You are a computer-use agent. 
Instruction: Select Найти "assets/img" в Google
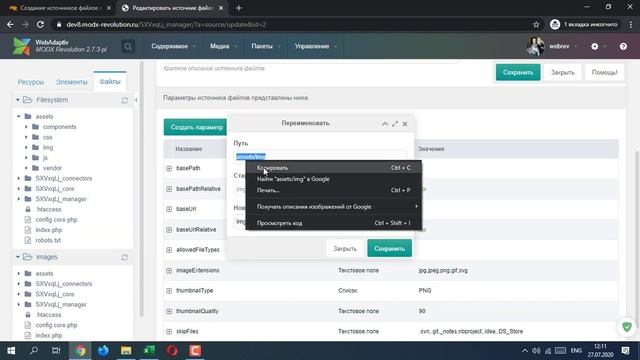[333, 179]
